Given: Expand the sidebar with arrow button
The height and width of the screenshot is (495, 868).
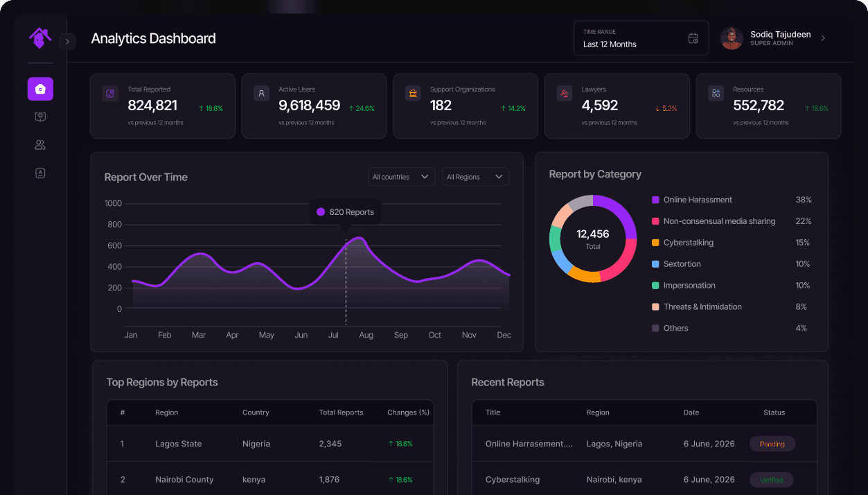Looking at the screenshot, I should click(67, 42).
